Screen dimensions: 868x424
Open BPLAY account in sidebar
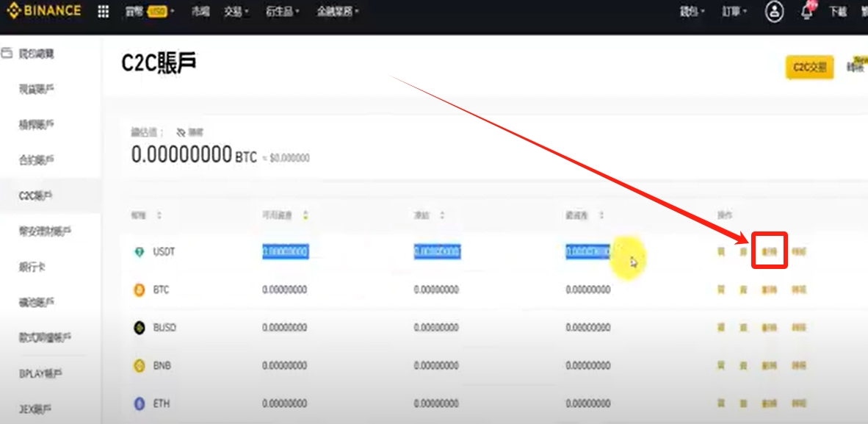click(x=40, y=373)
